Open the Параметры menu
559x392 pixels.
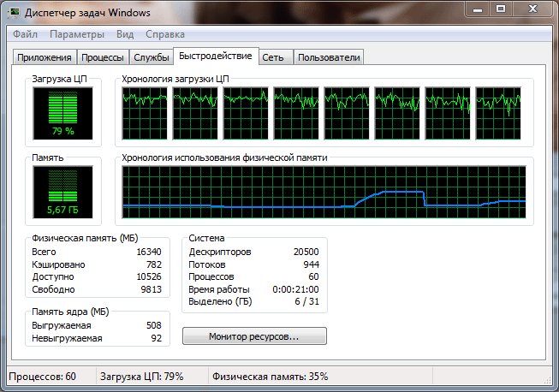(x=77, y=34)
